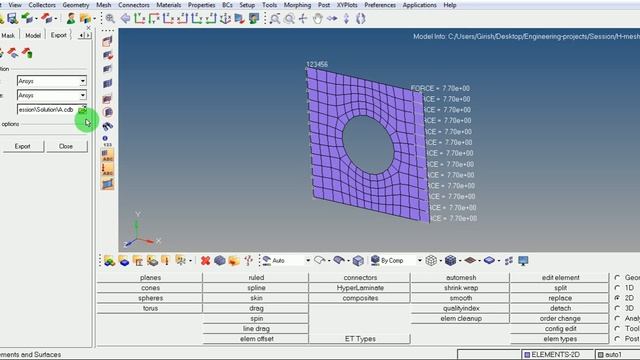Click the isometric view anchor icon
The height and width of the screenshot is (360, 640).
[225, 18]
